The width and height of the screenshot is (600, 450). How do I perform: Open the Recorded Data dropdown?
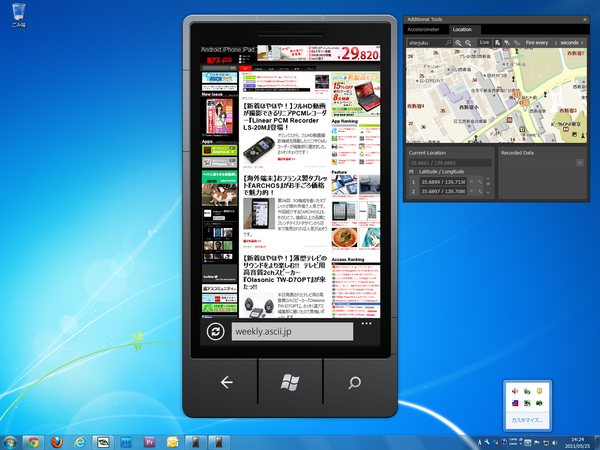580,163
